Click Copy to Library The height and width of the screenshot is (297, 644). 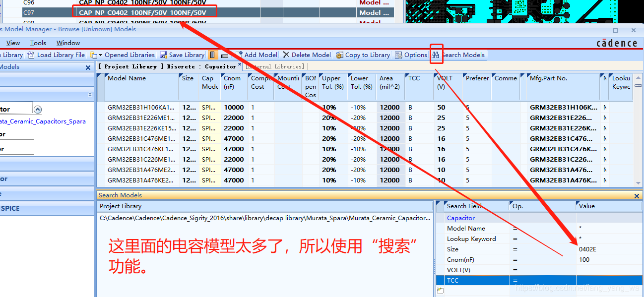click(363, 55)
